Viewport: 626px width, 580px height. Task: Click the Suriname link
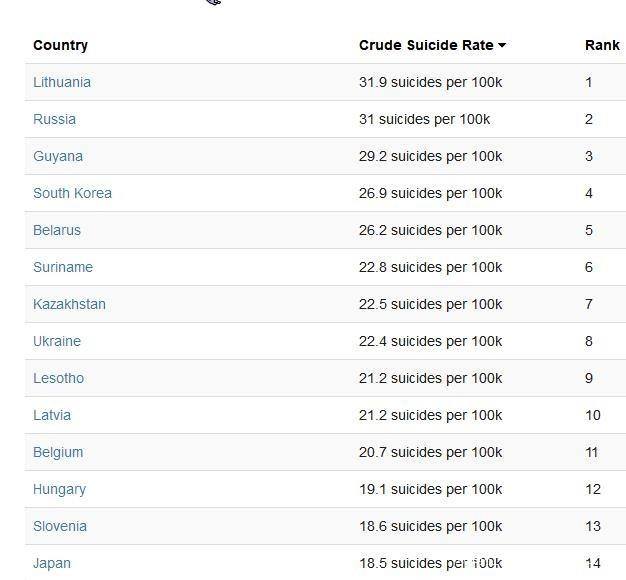tap(63, 267)
